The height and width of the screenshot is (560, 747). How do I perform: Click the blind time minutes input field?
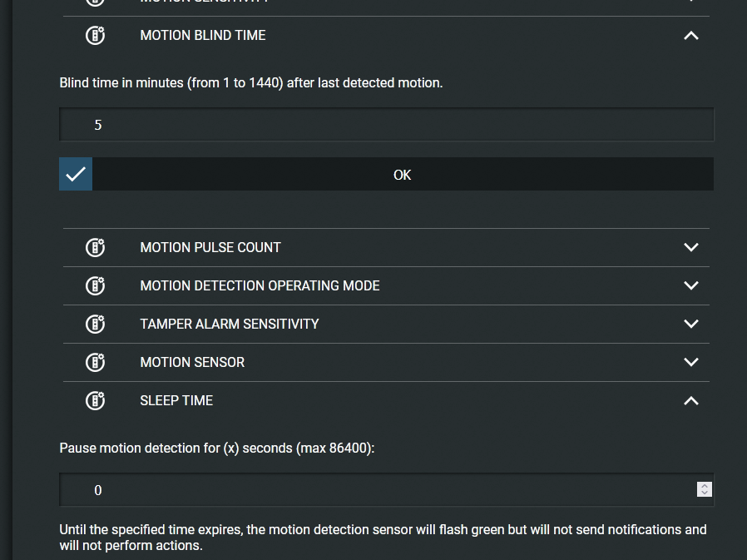pyautogui.click(x=386, y=124)
